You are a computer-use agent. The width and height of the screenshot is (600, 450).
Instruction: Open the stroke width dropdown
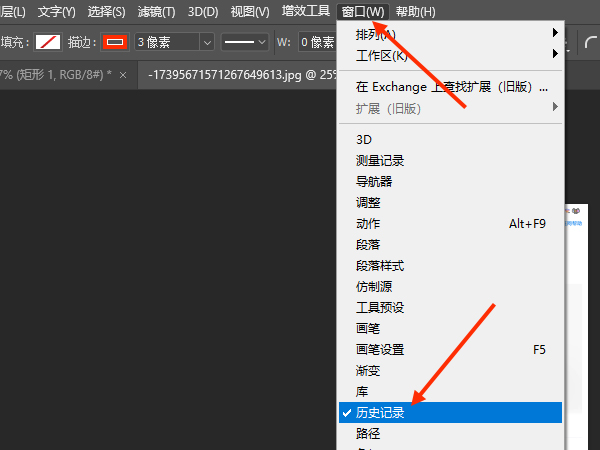pos(206,42)
